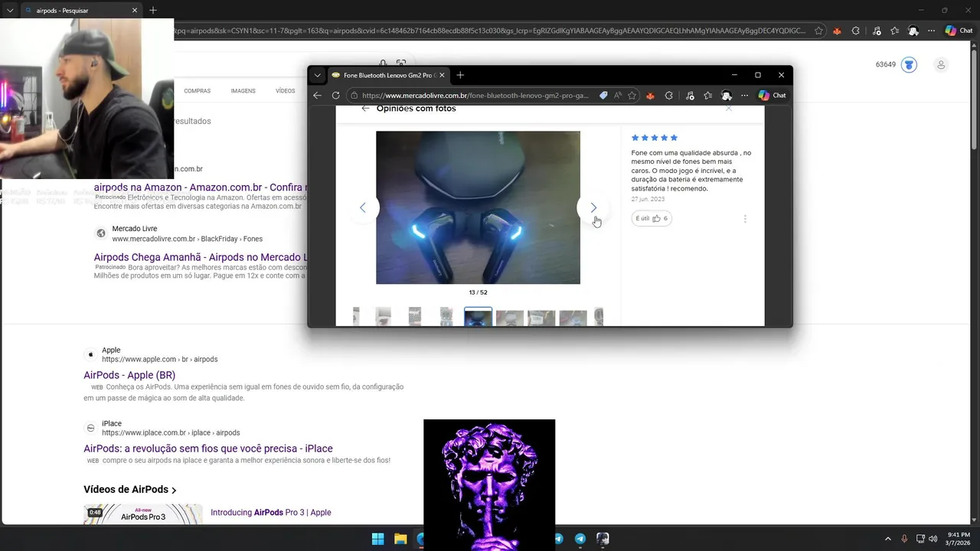Open Introducing AirPods Pro 3 video link
The image size is (980, 551).
point(271,513)
